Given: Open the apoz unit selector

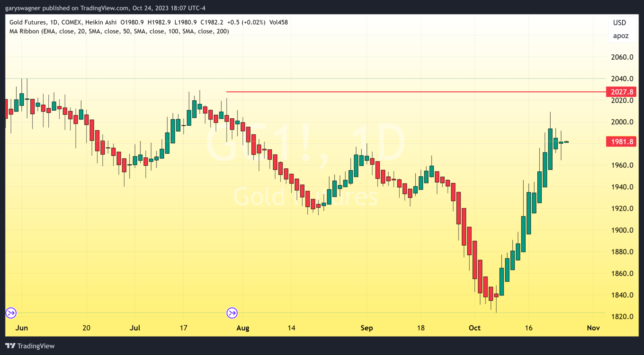Looking at the screenshot, I should pos(621,36).
